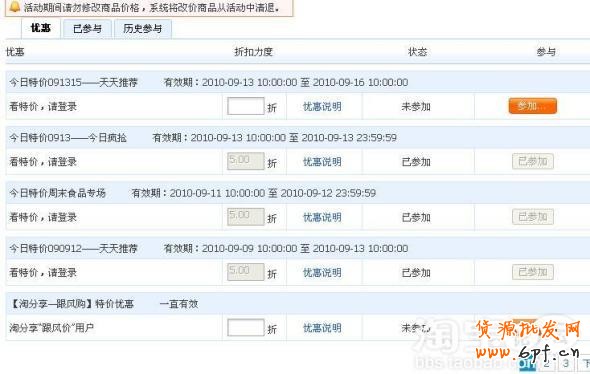590x374 pixels.
Task: Open 优惠说明 link for 今日特价0913 今日疯抢
Action: [x=322, y=162]
